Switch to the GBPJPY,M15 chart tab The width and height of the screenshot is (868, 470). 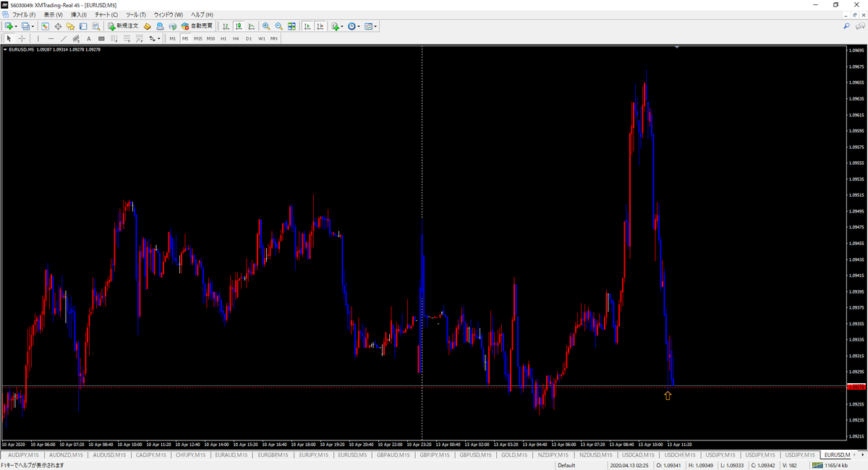(x=436, y=455)
